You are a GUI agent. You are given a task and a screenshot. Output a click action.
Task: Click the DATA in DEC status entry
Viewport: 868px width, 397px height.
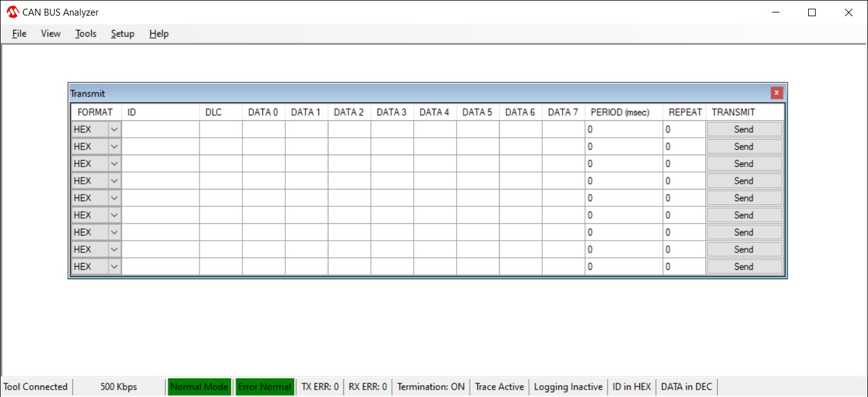click(687, 387)
